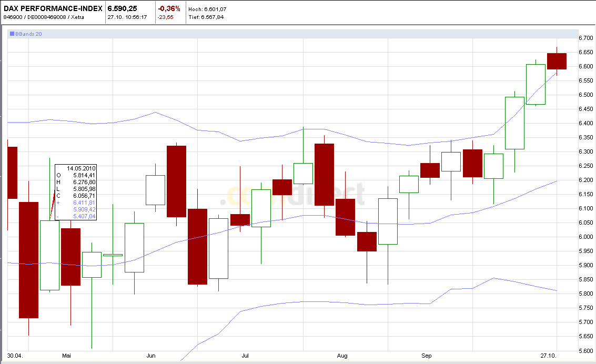Click the 5.600 price axis label
The height and width of the screenshot is (364, 596).
(585, 351)
